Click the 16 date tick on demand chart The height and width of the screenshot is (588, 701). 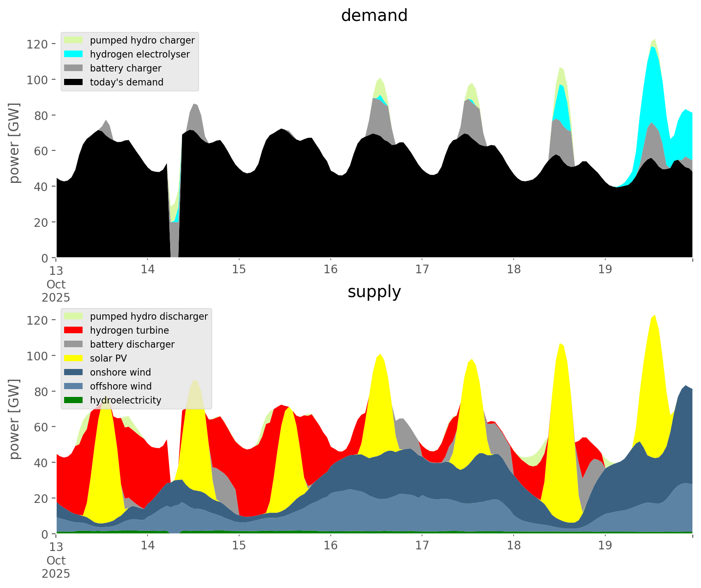click(330, 270)
